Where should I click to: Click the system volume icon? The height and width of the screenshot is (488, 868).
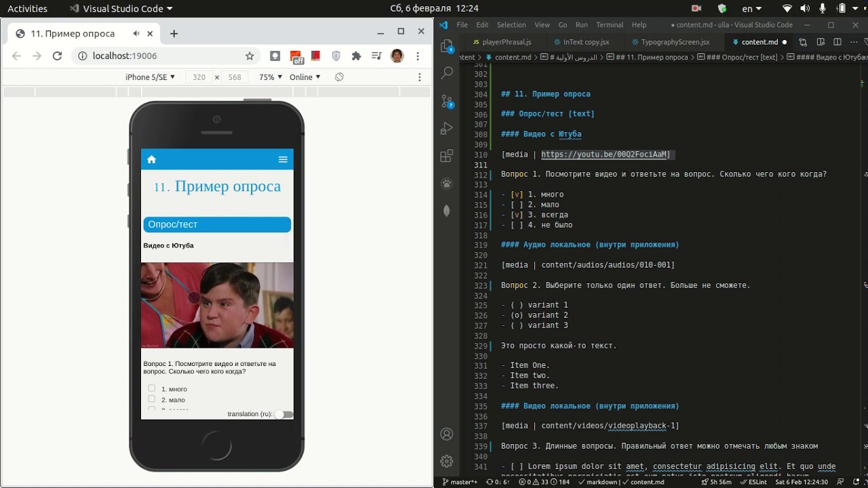[805, 9]
